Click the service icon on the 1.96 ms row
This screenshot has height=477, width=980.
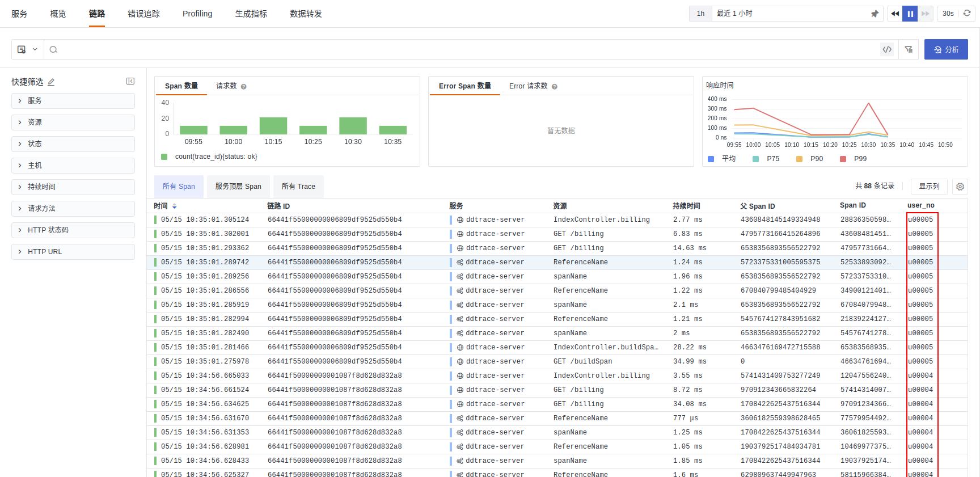pos(460,276)
